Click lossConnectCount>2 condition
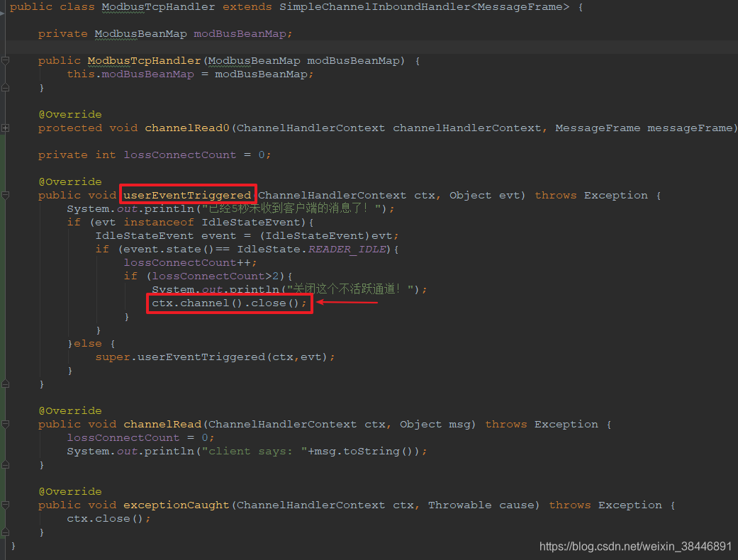 click(x=215, y=276)
